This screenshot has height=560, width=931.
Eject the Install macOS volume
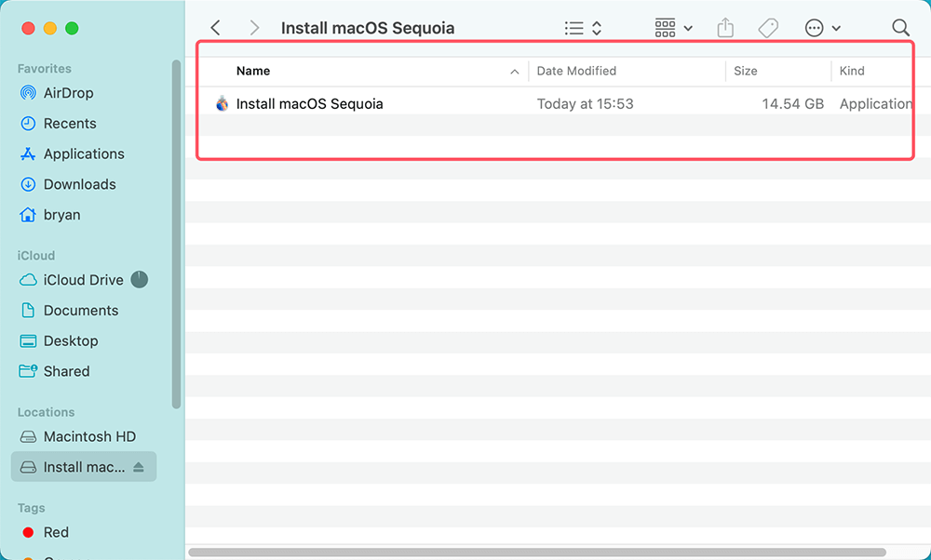pyautogui.click(x=139, y=467)
